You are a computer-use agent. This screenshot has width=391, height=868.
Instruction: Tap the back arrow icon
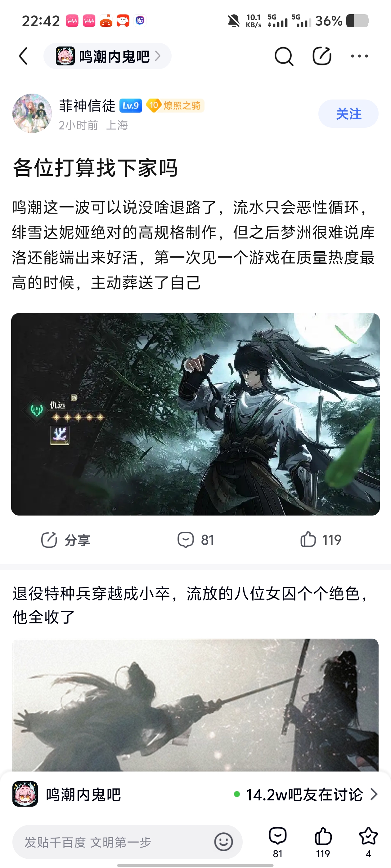(x=23, y=56)
